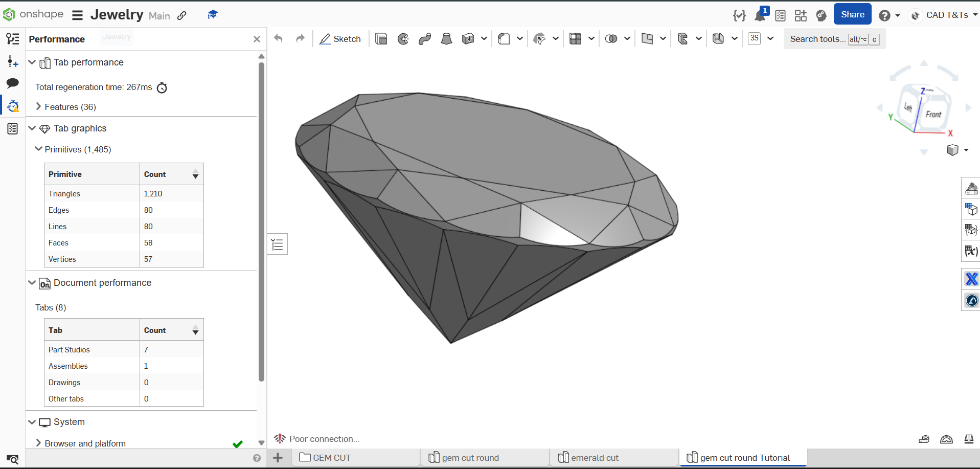Select the Sweep tool
This screenshot has width=980, height=469.
click(x=425, y=39)
